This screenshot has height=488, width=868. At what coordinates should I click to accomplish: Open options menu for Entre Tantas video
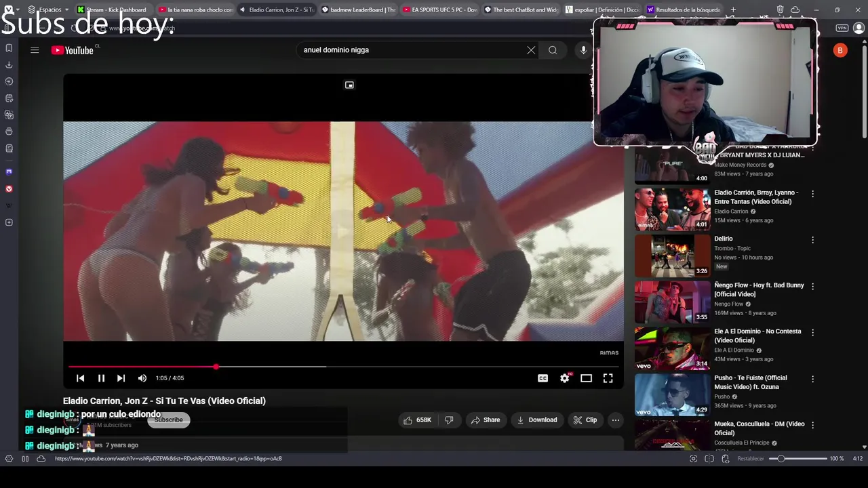[812, 194]
